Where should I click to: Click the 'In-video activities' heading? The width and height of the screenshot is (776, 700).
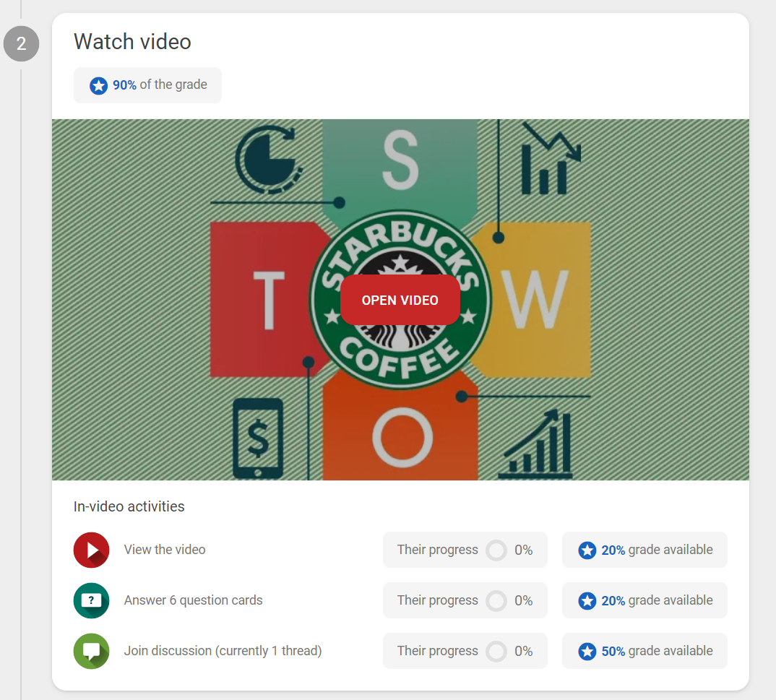click(x=129, y=506)
